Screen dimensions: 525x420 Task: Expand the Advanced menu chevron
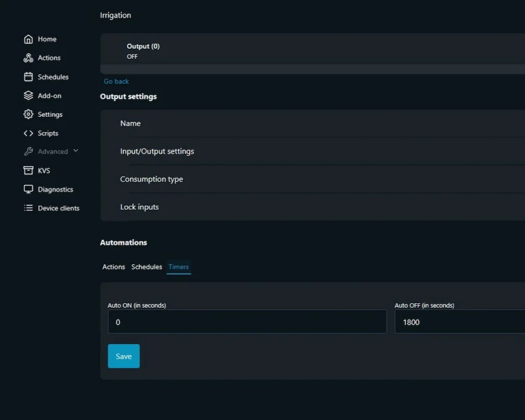coord(76,151)
